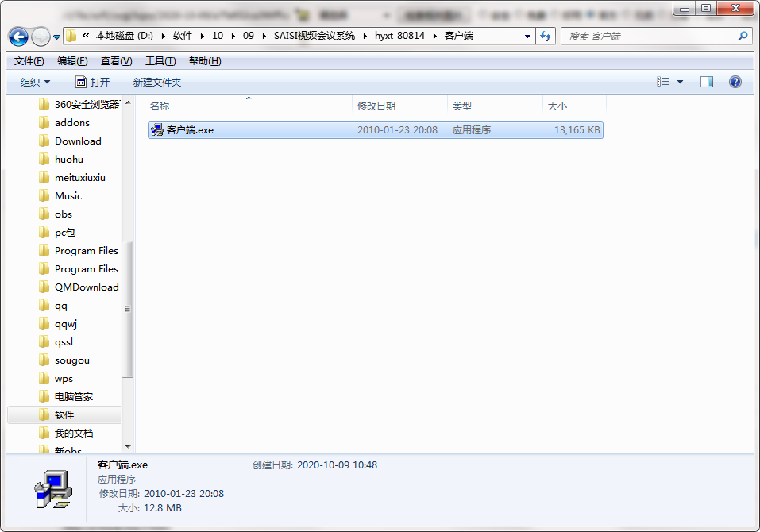Click the qqwj folder icon
Screen dimensions: 760x532
tap(44, 324)
